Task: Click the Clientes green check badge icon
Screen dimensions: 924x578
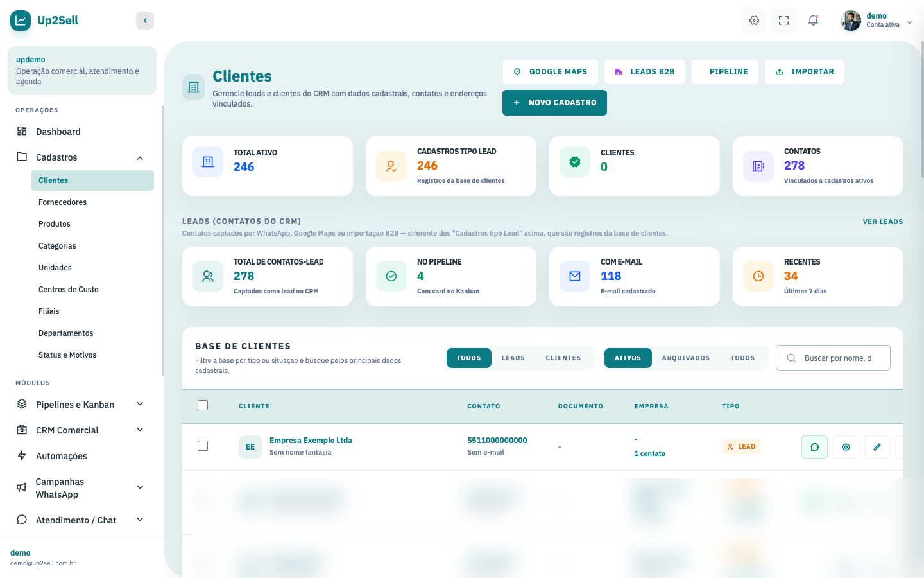Action: [x=575, y=162]
